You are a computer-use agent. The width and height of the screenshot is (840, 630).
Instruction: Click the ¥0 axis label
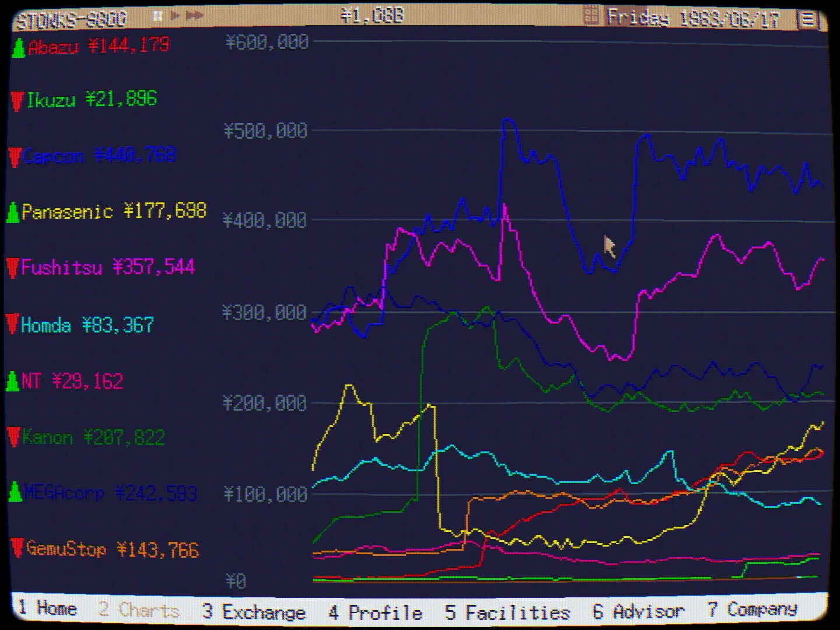click(236, 581)
